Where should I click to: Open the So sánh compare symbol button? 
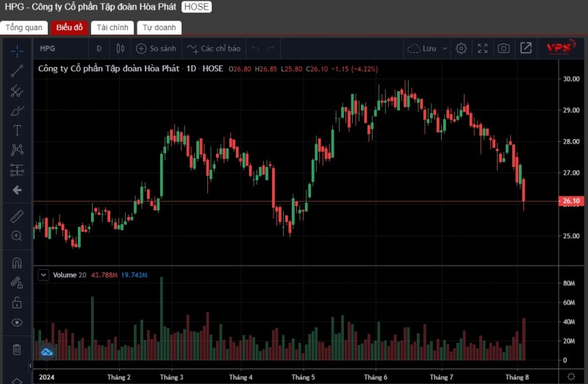(x=156, y=49)
